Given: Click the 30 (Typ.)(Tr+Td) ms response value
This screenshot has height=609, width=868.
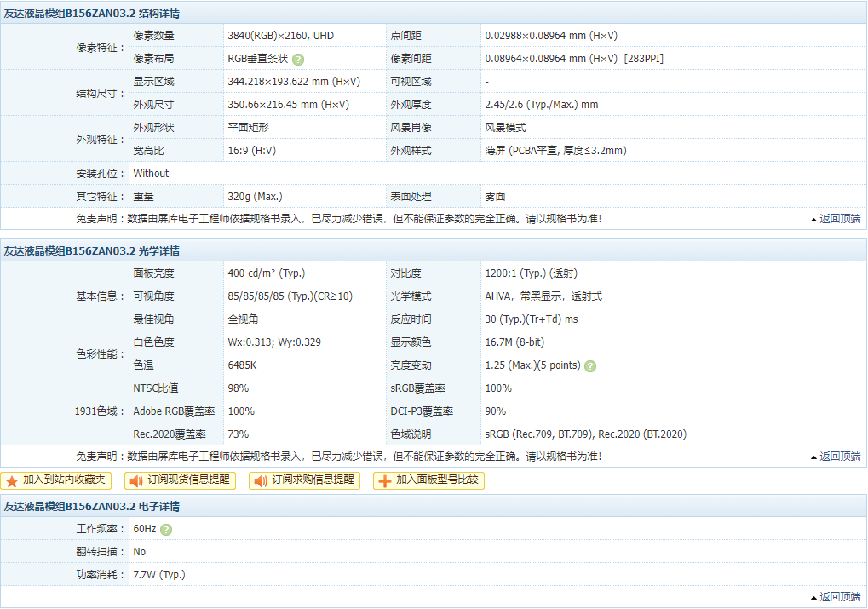Looking at the screenshot, I should tap(532, 319).
